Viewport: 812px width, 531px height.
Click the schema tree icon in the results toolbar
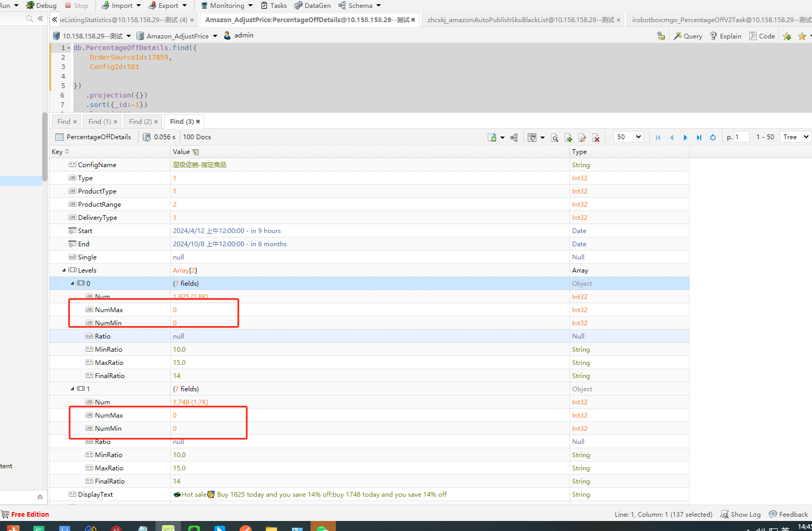pos(514,137)
